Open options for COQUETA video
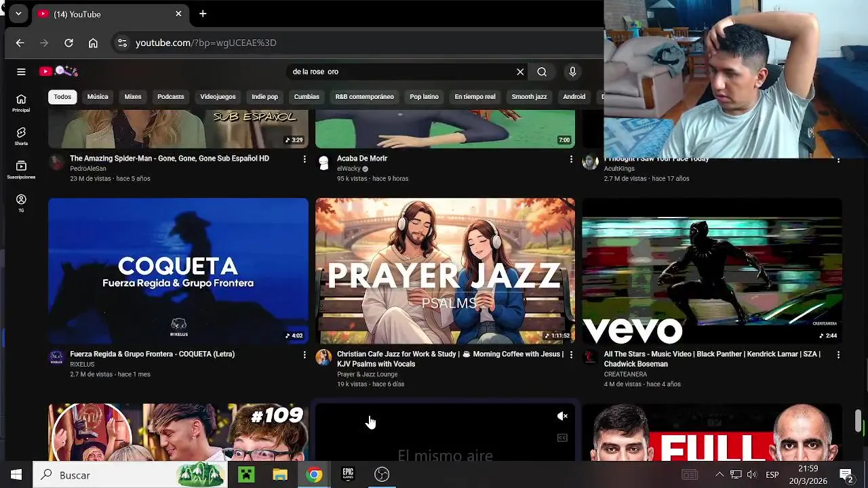This screenshot has height=488, width=868. coord(304,355)
